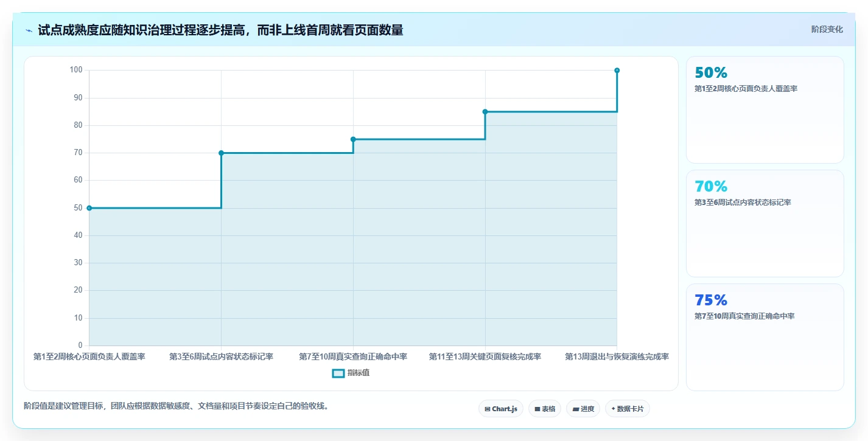Image resolution: width=868 pixels, height=441 pixels.
Task: Click the 指标值 legend color box
Action: click(x=338, y=373)
